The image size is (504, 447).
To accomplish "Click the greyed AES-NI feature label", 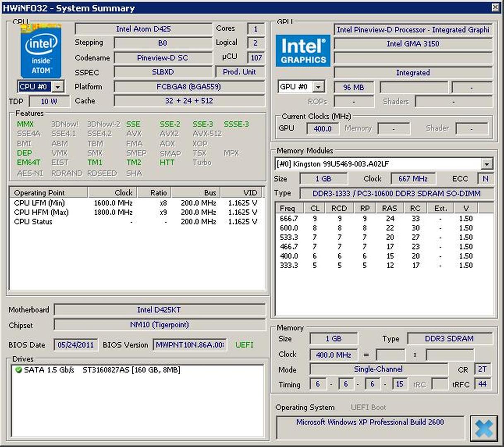I will (30, 173).
